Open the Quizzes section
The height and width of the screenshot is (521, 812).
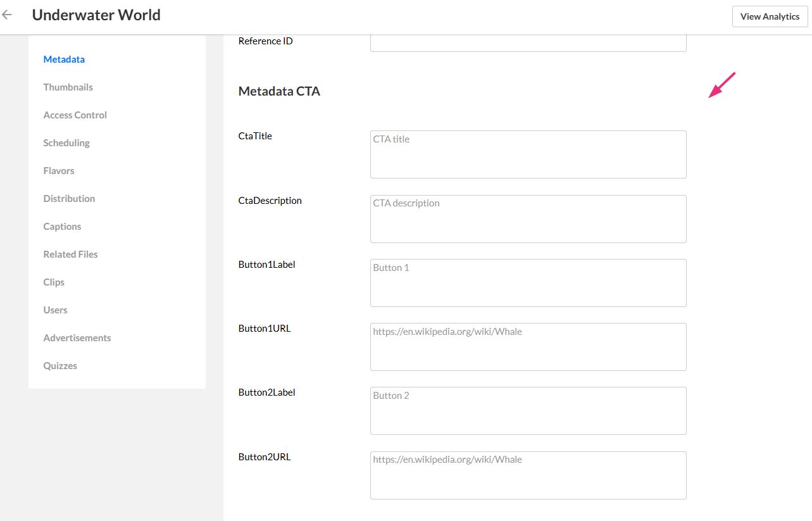coord(60,366)
